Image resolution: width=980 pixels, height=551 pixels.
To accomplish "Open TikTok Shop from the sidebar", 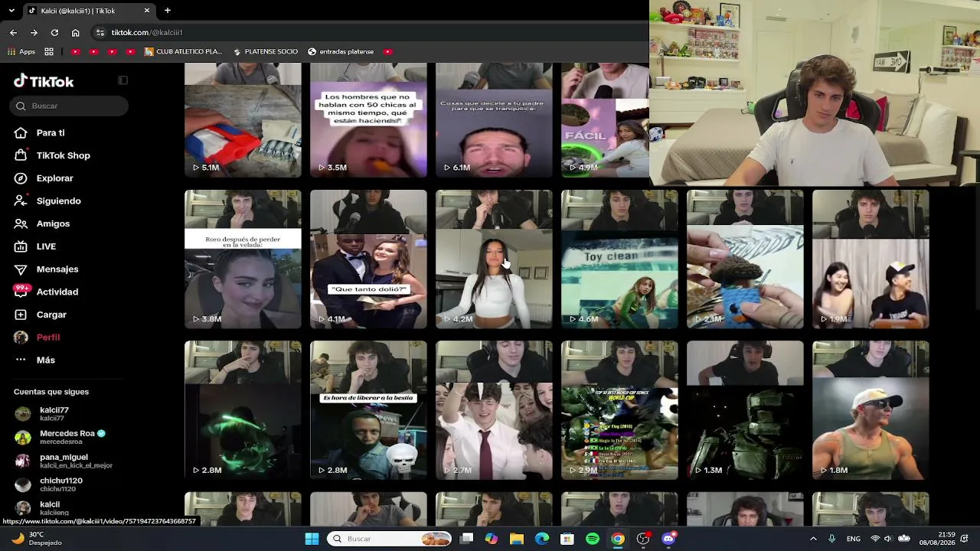I will tap(54, 155).
